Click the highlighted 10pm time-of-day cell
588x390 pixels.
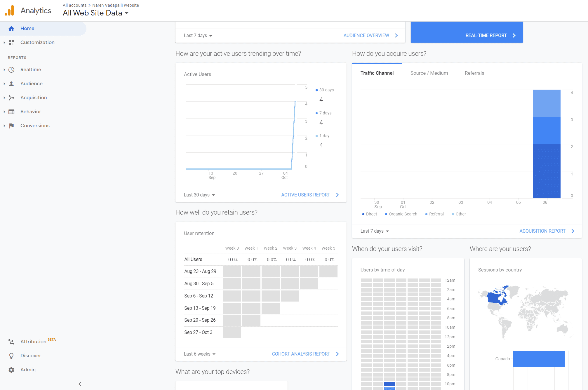[389, 384]
